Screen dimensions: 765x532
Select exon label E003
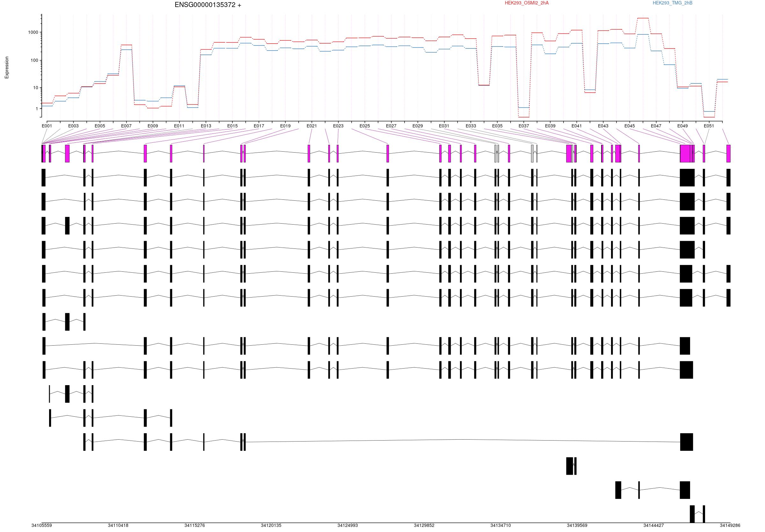coord(73,126)
